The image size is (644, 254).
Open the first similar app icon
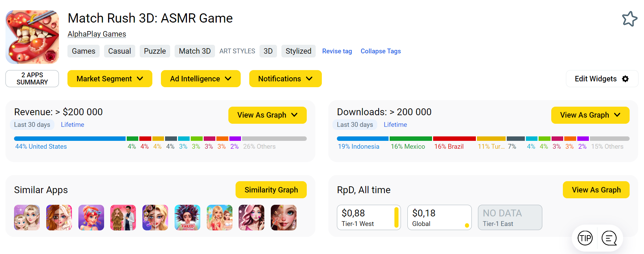pyautogui.click(x=27, y=217)
